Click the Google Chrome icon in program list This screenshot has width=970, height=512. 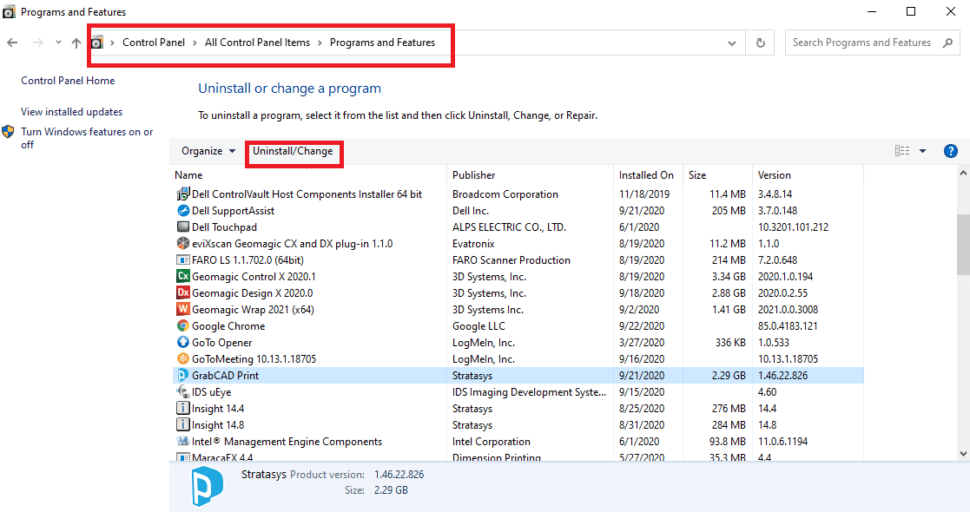pos(183,326)
